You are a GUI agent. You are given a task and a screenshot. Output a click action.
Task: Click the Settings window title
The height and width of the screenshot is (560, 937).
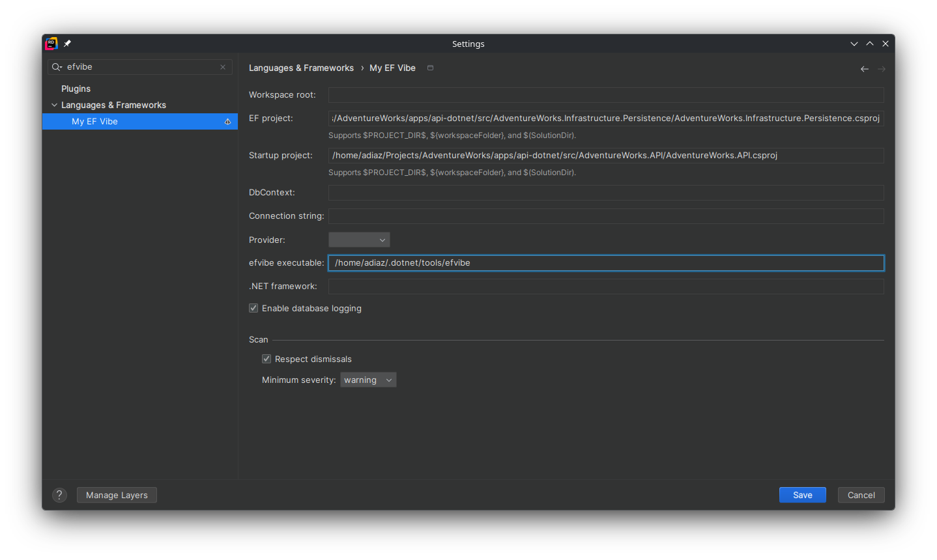point(468,44)
